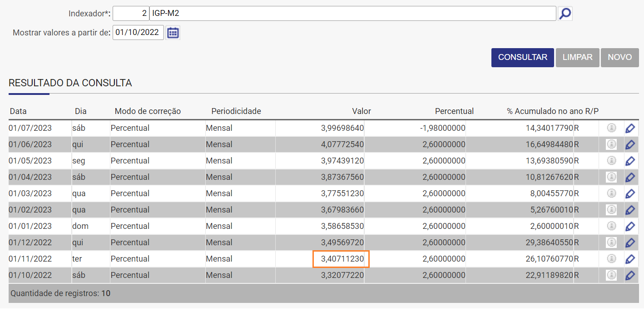This screenshot has width=644, height=312.
Task: Click the date field showing 01/10/2022
Action: tap(138, 32)
